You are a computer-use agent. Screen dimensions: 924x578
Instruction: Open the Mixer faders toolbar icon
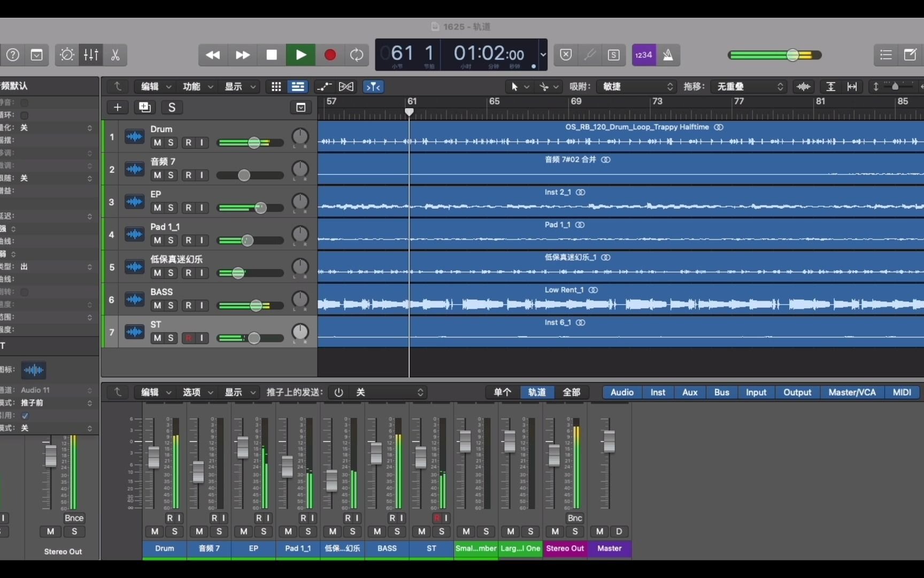(x=91, y=55)
